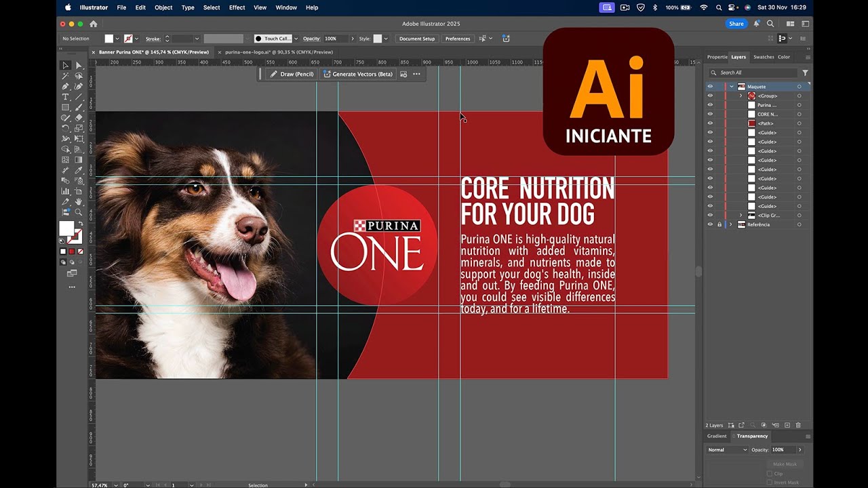
Task: Select the Eraser tool
Action: [x=79, y=117]
